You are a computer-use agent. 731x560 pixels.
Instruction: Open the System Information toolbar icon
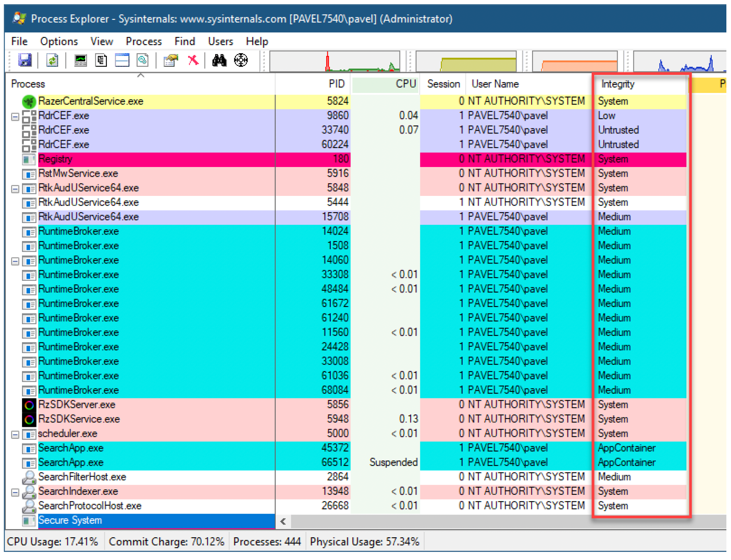pos(81,61)
